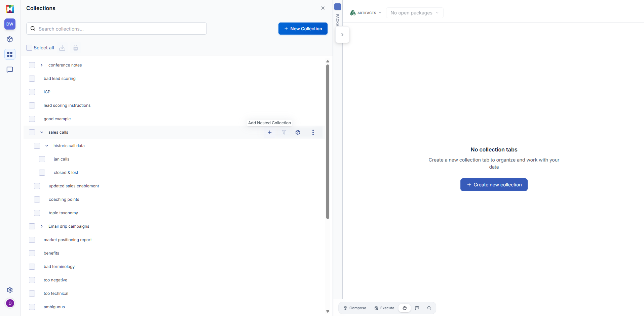The image size is (644, 316).
Task: Check the jan calls checkbox
Action: pyautogui.click(x=42, y=159)
